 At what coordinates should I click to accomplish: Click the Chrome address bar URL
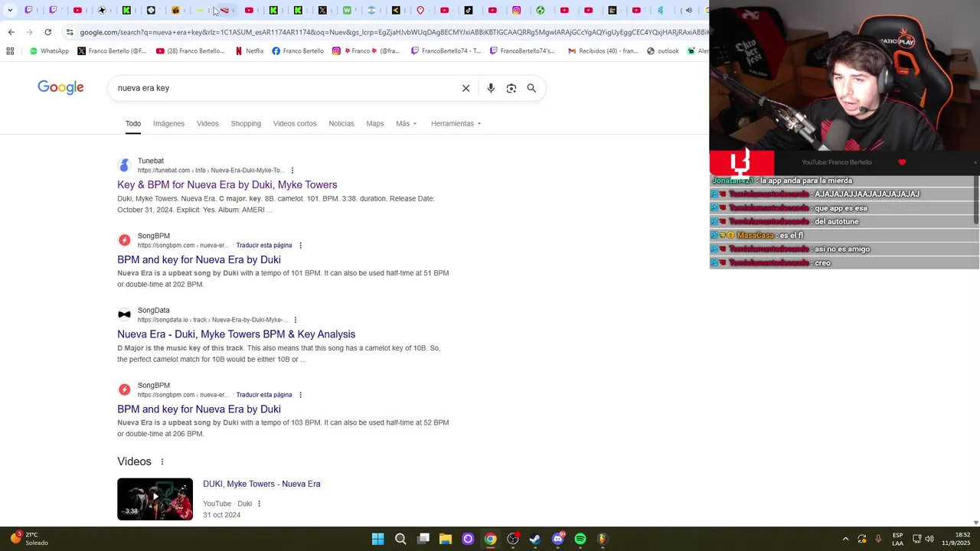click(394, 32)
